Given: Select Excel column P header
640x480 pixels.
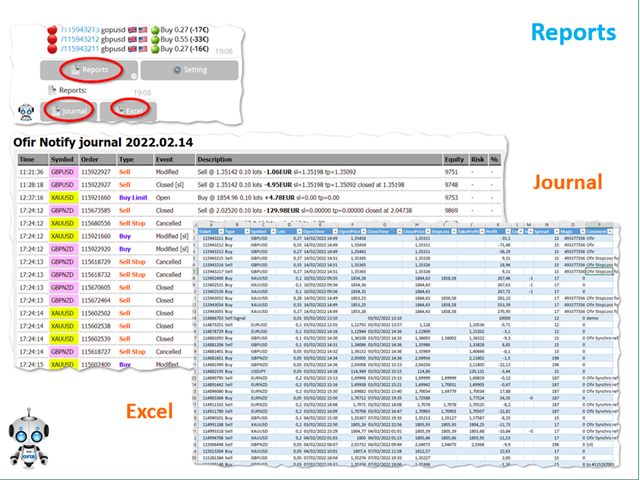Looking at the screenshot, I should [x=599, y=224].
